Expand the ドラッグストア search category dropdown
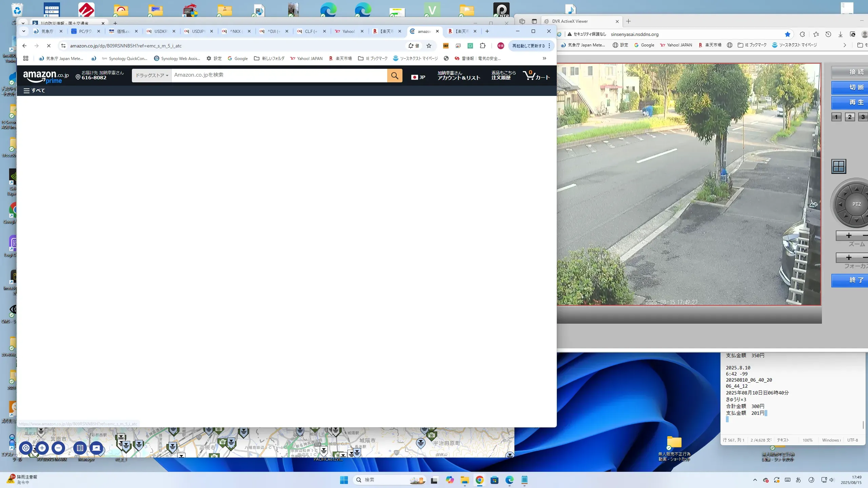 (x=152, y=76)
